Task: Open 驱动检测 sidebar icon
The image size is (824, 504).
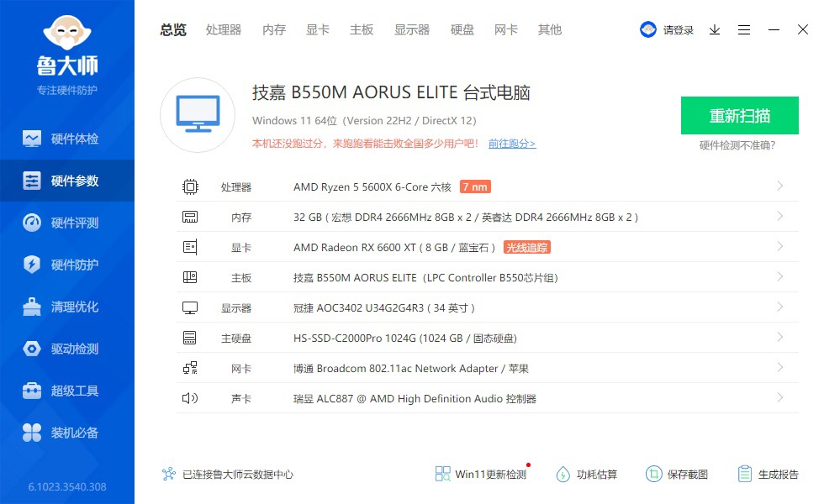Action: point(32,349)
